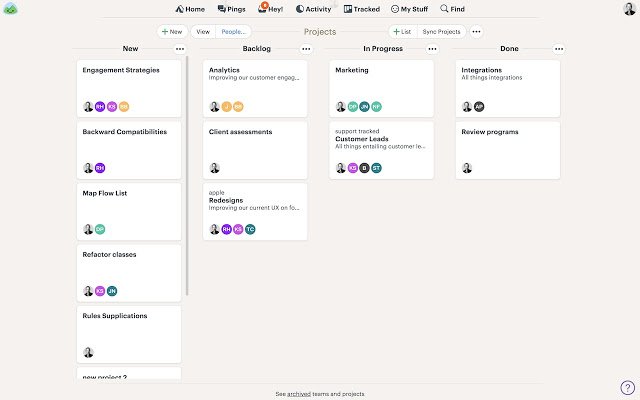Viewport: 640px width, 400px height.
Task: Click RH avatar on Engagement Strategies card
Action: point(100,107)
